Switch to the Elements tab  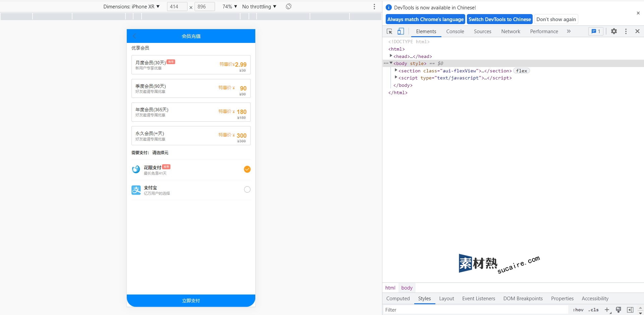pyautogui.click(x=426, y=31)
